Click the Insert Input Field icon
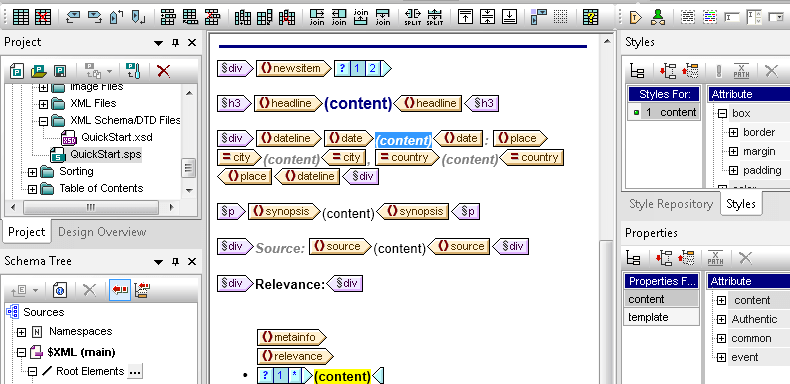This screenshot has width=790, height=384. (x=732, y=17)
